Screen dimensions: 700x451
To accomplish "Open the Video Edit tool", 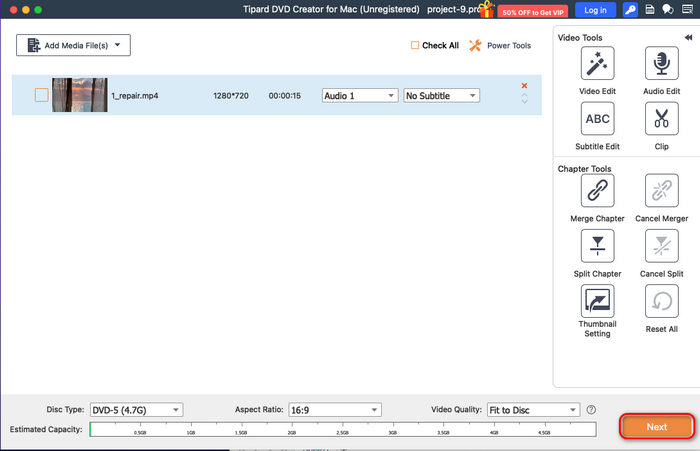I will 597,63.
